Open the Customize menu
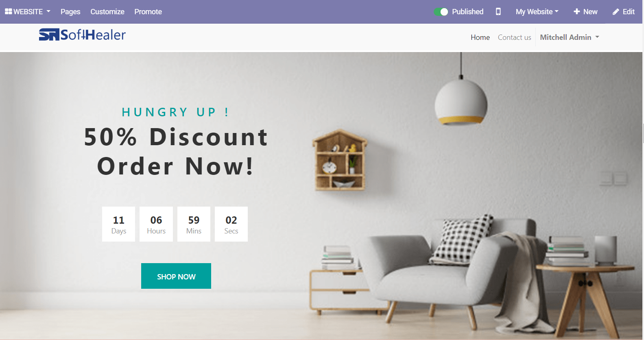644x340 pixels. [x=107, y=11]
